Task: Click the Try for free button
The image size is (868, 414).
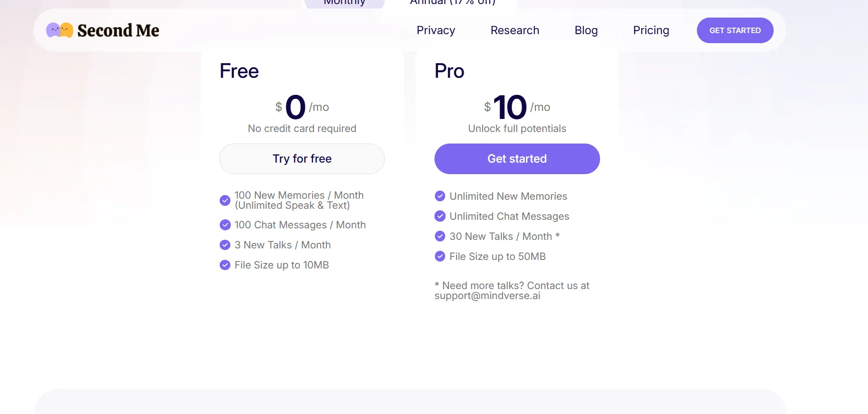Action: (302, 159)
